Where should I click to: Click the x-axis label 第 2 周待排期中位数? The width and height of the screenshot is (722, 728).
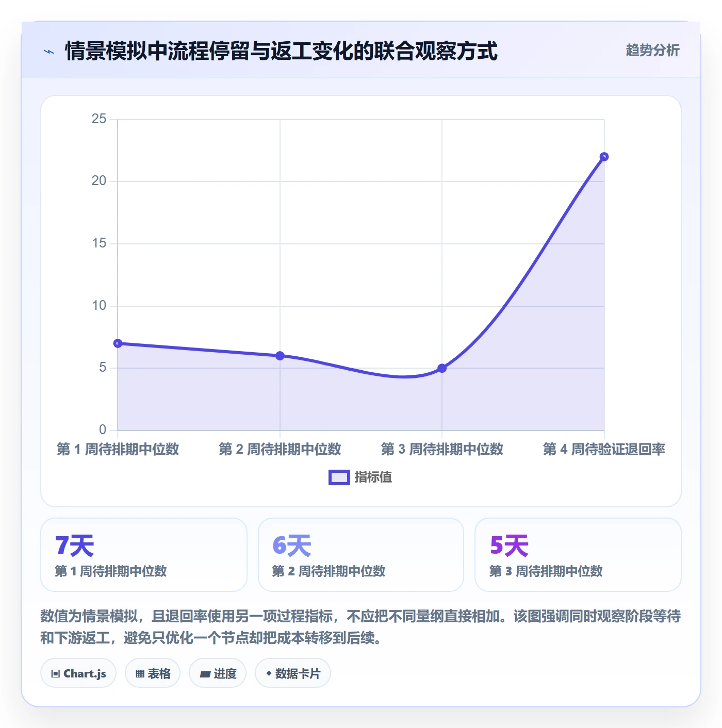280,449
